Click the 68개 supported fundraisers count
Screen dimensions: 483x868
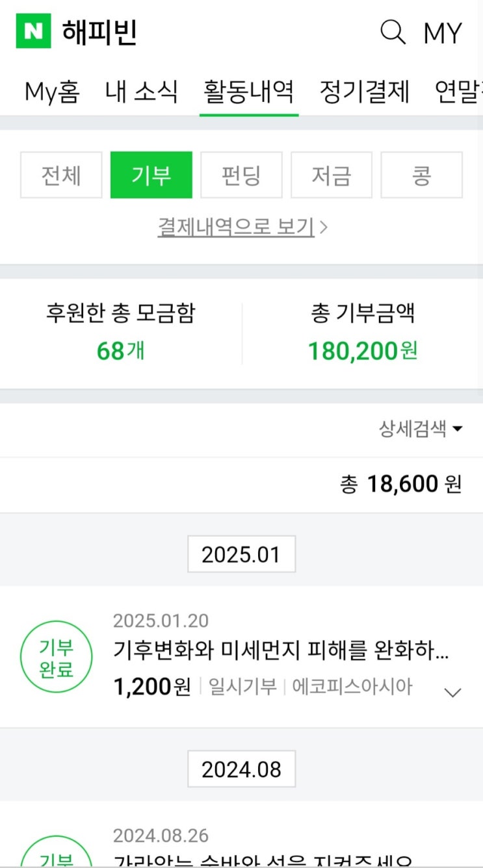click(x=121, y=351)
